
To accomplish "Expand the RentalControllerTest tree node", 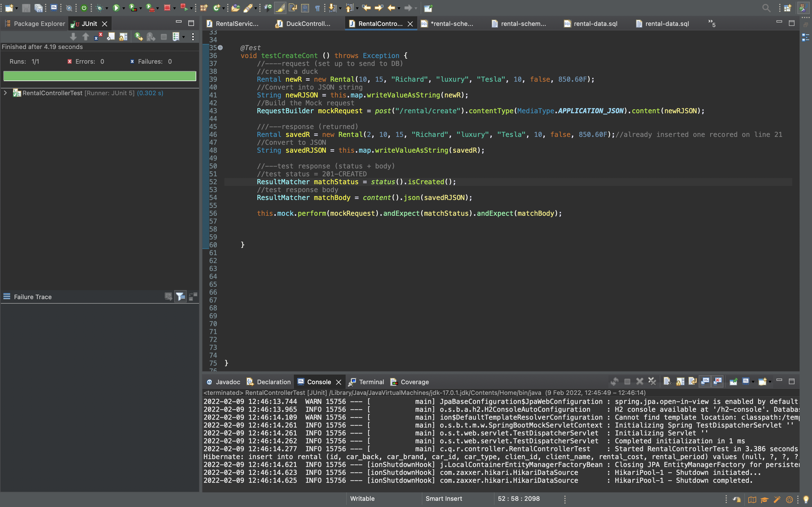I will pyautogui.click(x=5, y=93).
